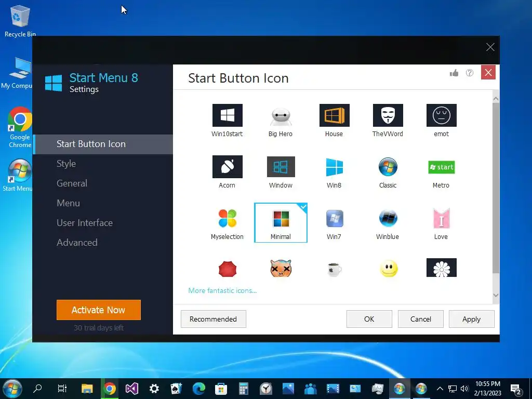This screenshot has width=532, height=399.
Task: Choose the Myselection colorful clover icon
Action: [x=228, y=218]
